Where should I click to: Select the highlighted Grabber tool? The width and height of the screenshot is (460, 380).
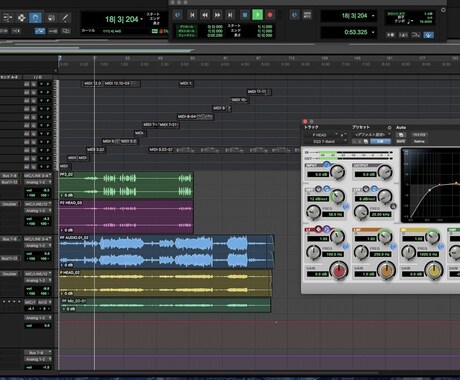click(35, 17)
